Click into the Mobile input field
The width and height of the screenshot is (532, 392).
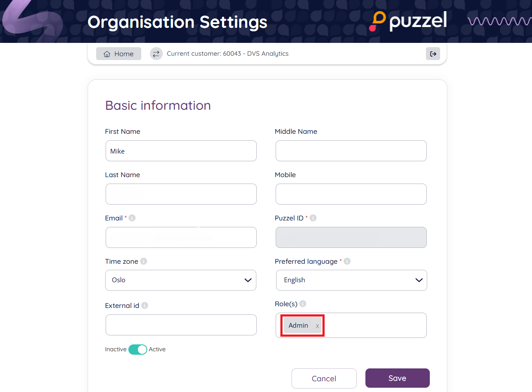click(351, 194)
